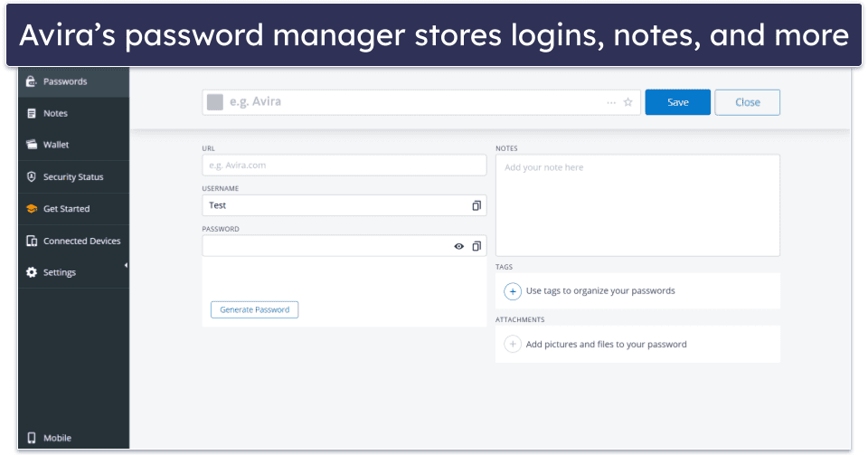Click the plus icon to add tags
This screenshot has height=455, width=868.
coord(513,291)
